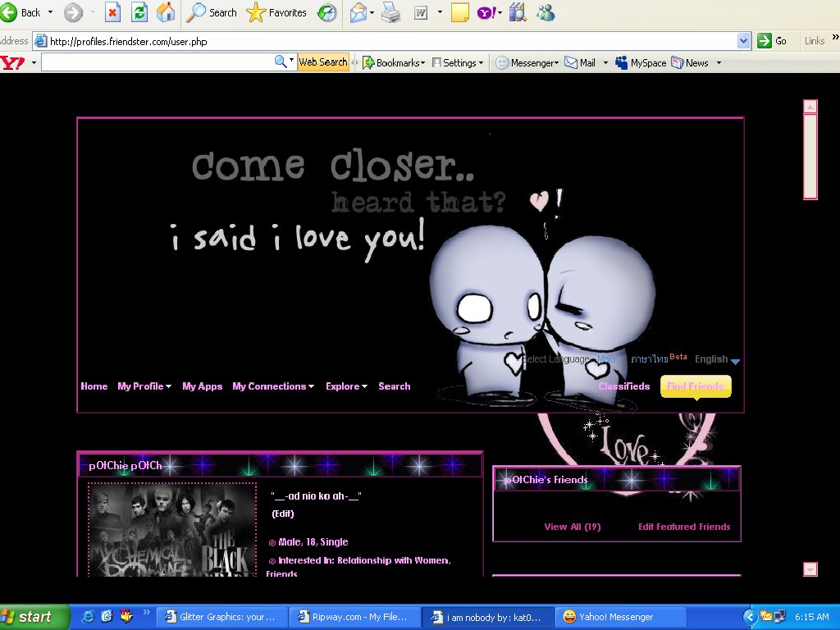Click the (Edit) shoutout link

[x=283, y=514]
